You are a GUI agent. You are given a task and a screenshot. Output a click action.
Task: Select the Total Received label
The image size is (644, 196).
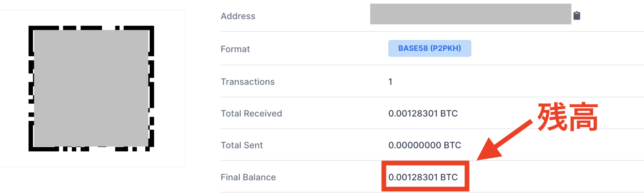coord(251,114)
